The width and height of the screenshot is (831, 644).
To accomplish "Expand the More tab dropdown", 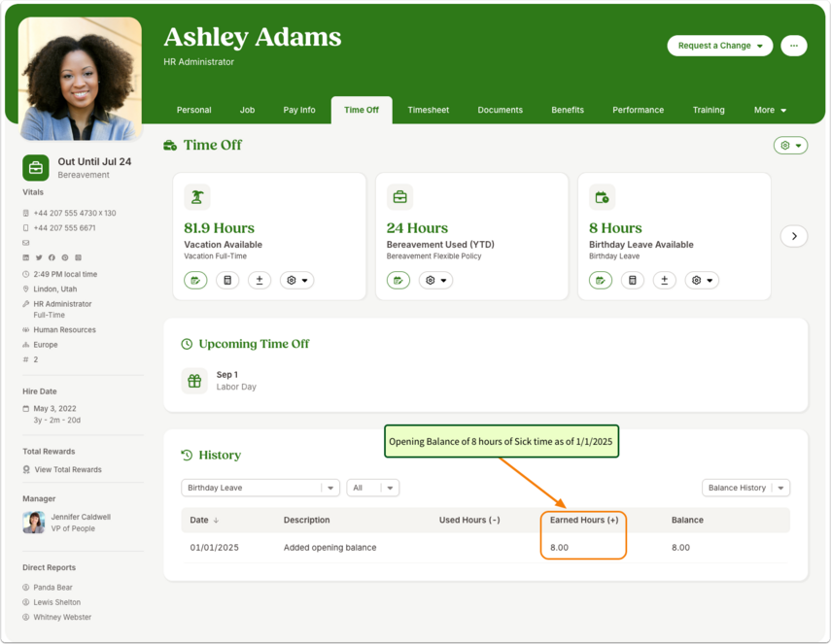I will 770,110.
